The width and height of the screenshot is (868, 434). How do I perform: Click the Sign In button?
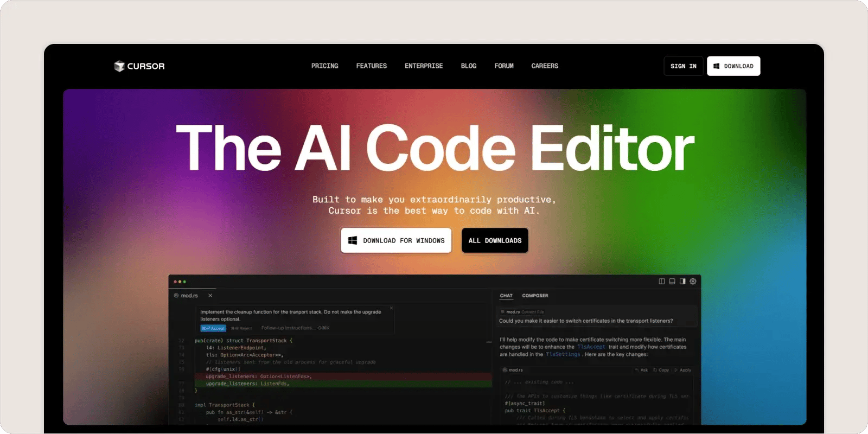pyautogui.click(x=684, y=66)
